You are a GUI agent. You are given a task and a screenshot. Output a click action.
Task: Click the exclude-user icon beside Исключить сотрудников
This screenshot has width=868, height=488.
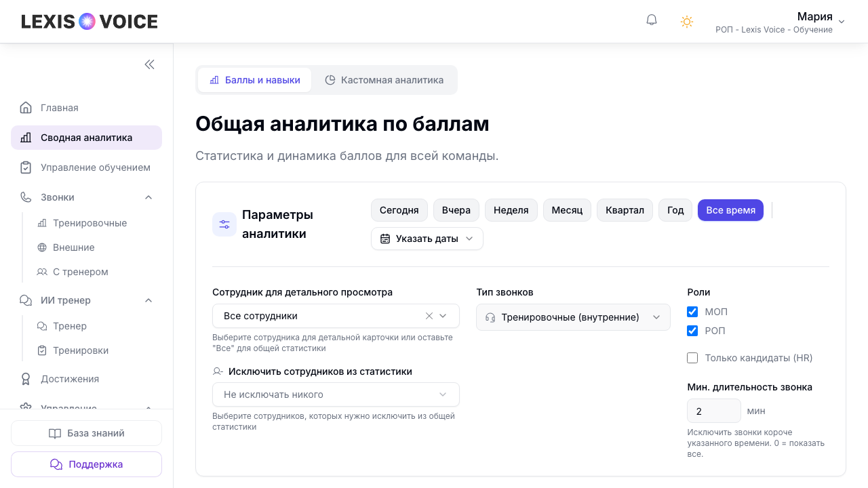point(218,371)
